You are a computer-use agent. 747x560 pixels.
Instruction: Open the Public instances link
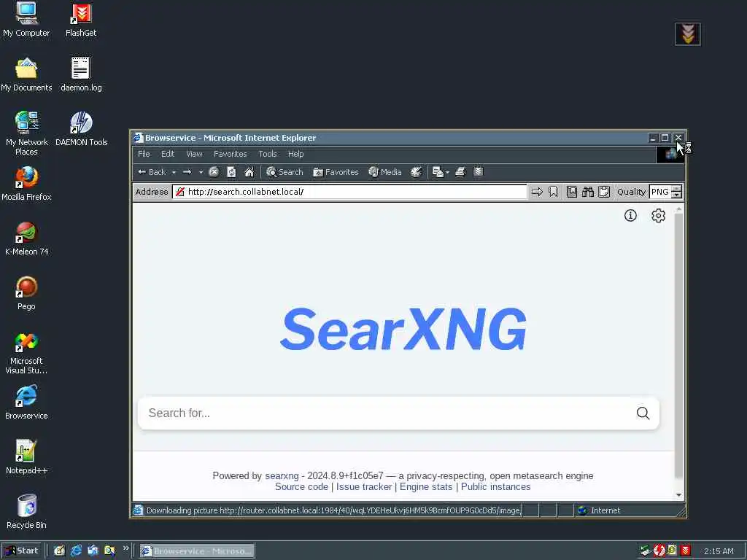495,486
